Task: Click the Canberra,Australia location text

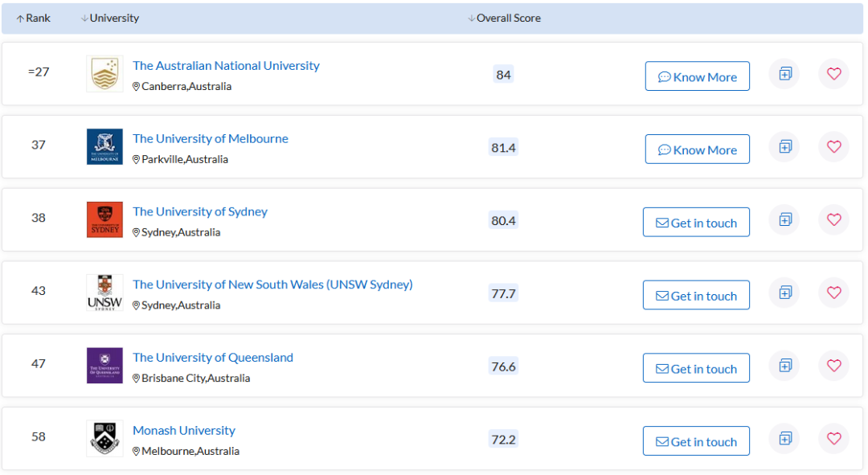Action: pyautogui.click(x=186, y=86)
